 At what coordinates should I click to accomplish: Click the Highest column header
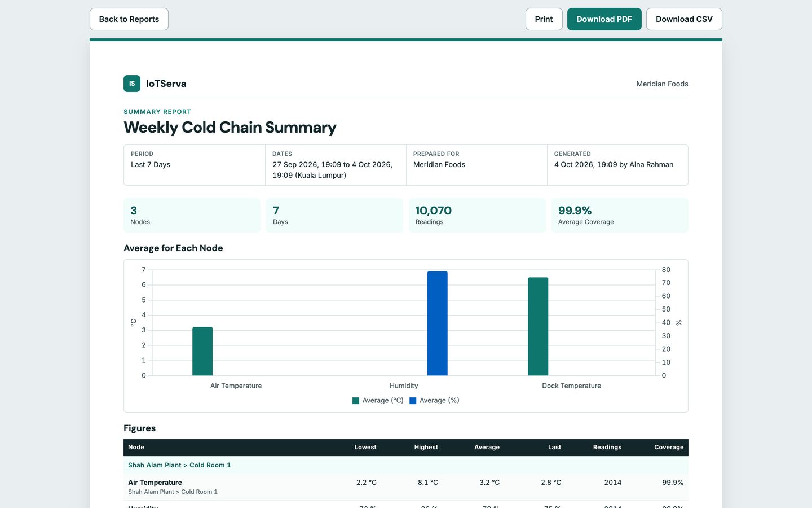point(426,448)
